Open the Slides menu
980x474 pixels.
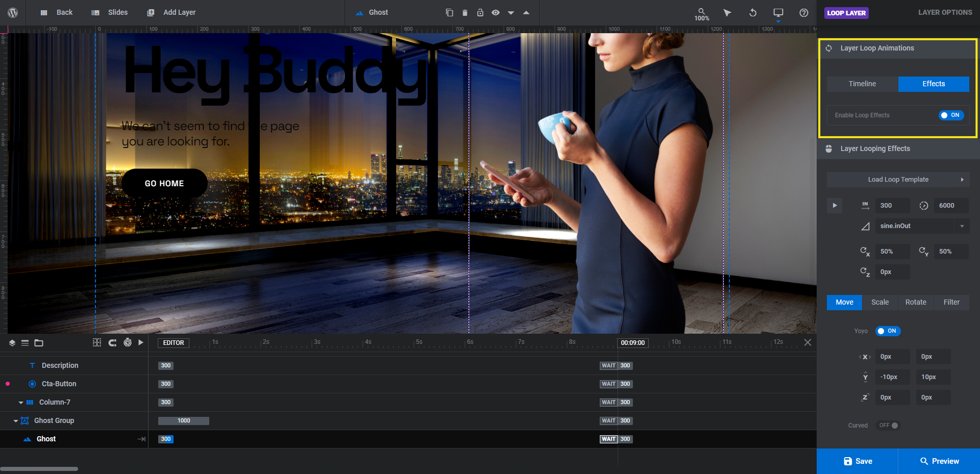(x=110, y=12)
